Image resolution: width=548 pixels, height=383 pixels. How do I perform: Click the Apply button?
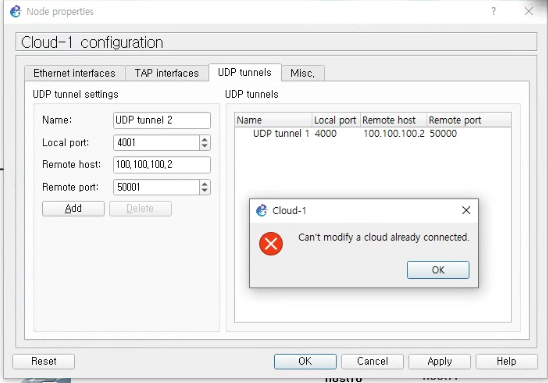[440, 361]
